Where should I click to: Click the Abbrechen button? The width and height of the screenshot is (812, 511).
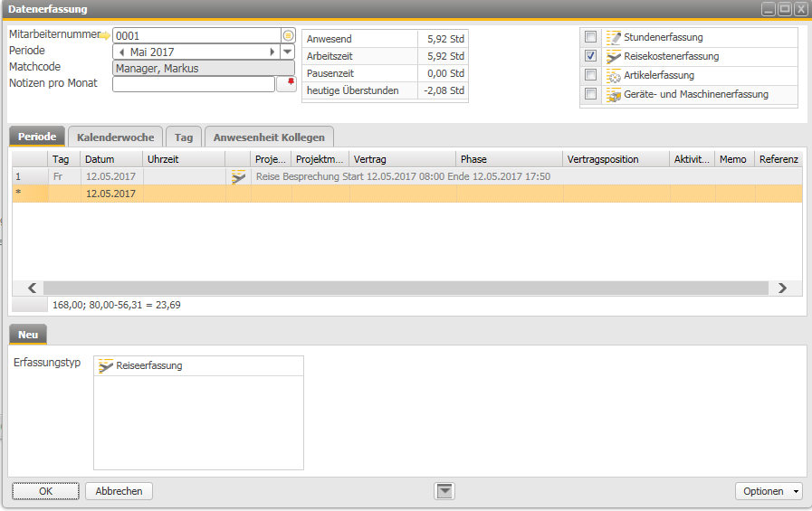(x=119, y=491)
